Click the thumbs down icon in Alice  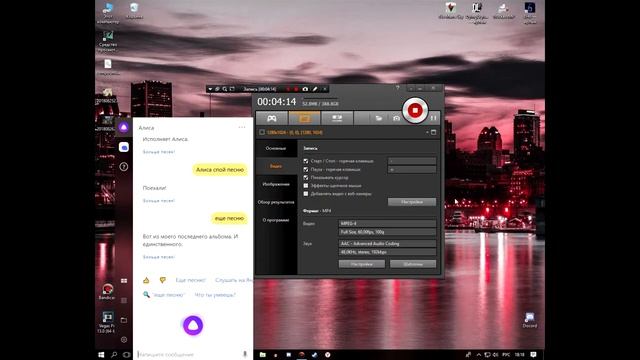point(163,280)
